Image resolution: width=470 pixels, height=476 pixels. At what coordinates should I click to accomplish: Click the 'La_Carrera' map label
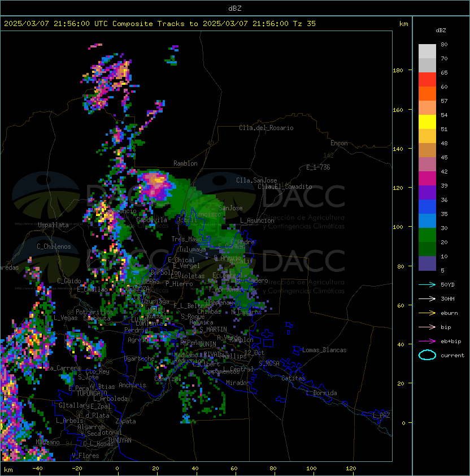(63, 368)
